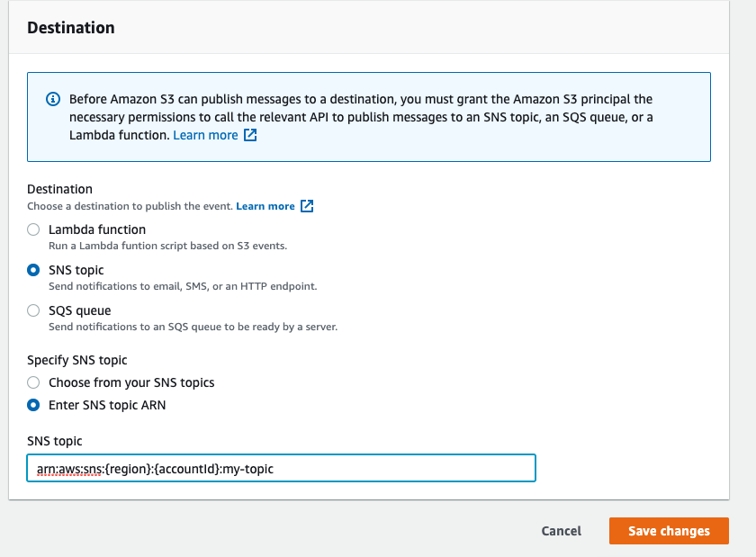Click the SNS topic ARN text field
The width and height of the screenshot is (756, 557).
coord(281,468)
